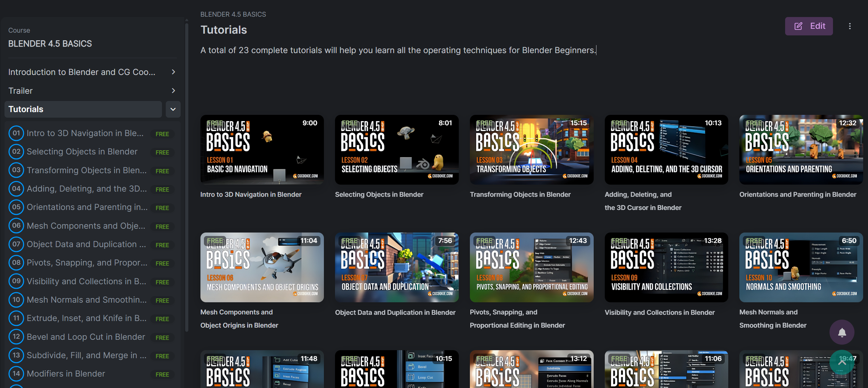
Task: Click BLENDER 4.5 BASICS course title in sidebar
Action: (x=50, y=44)
